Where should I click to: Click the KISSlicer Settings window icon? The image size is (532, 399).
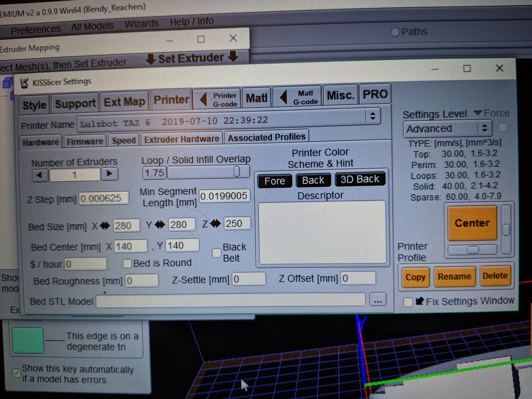point(25,83)
